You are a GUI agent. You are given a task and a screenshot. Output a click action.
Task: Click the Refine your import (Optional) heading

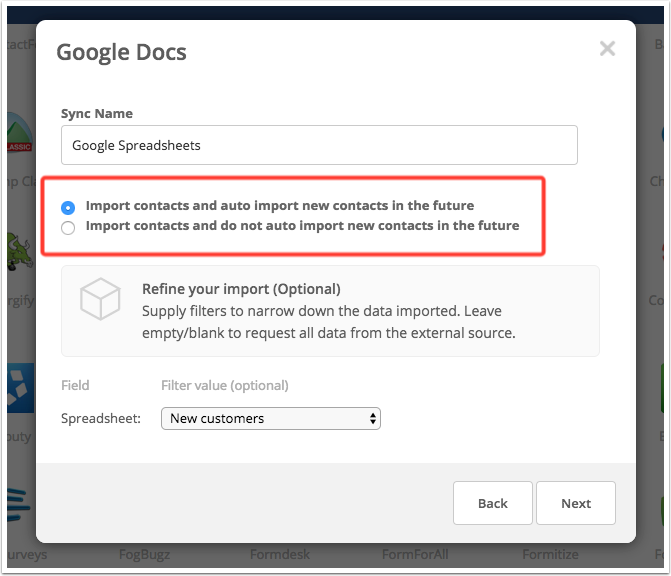coord(241,289)
